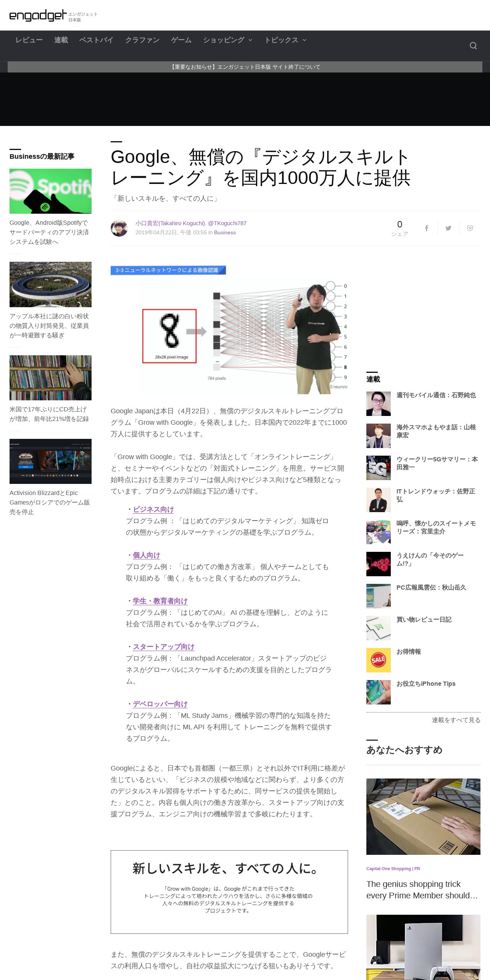Open 買い物レビュー日記 series
This screenshot has width=490, height=980.
[424, 620]
